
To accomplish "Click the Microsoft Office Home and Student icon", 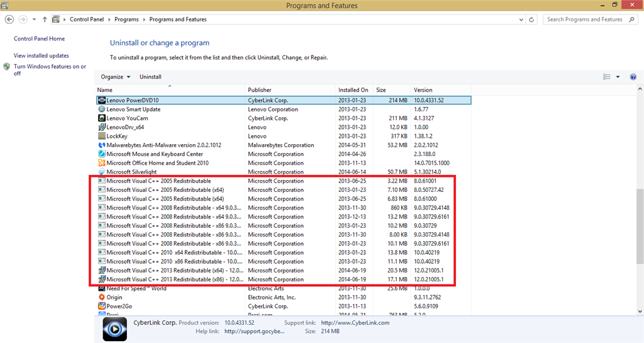I will (x=101, y=162).
